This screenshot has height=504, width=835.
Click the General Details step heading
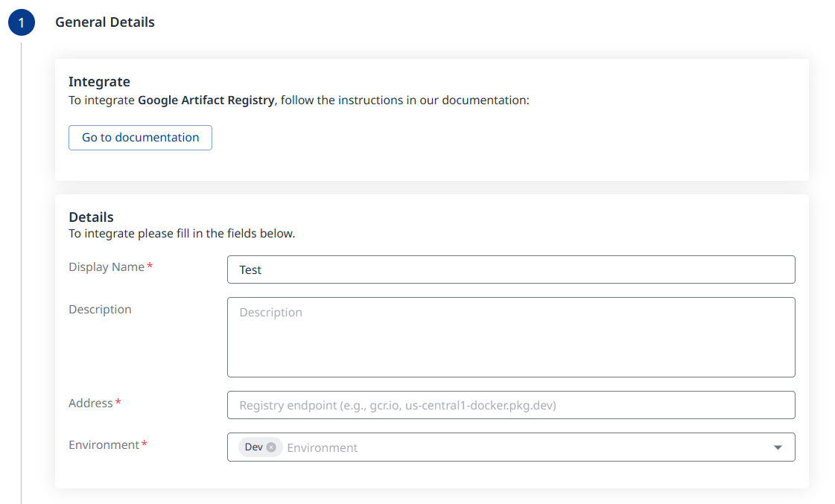tap(105, 22)
